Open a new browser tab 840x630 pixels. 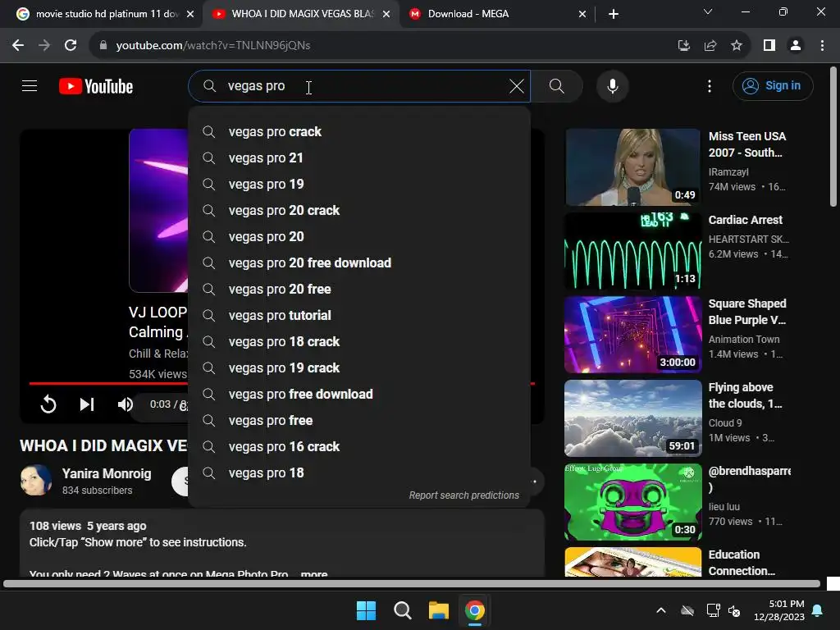(614, 14)
